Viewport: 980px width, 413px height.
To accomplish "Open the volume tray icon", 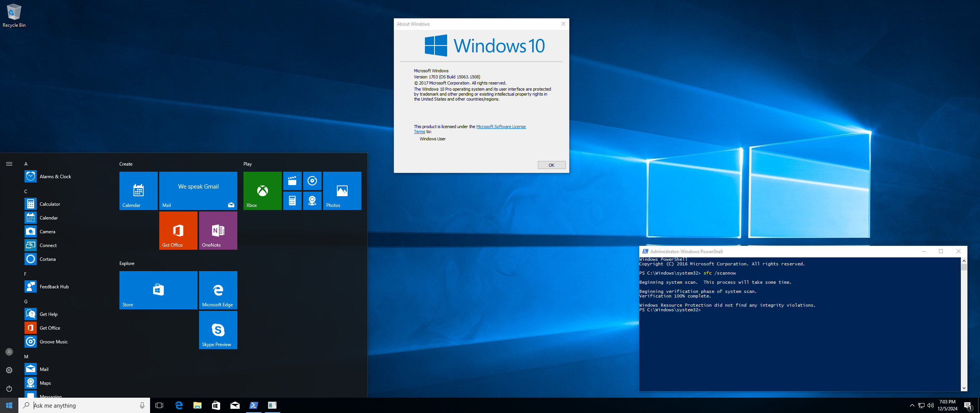I will tap(931, 405).
